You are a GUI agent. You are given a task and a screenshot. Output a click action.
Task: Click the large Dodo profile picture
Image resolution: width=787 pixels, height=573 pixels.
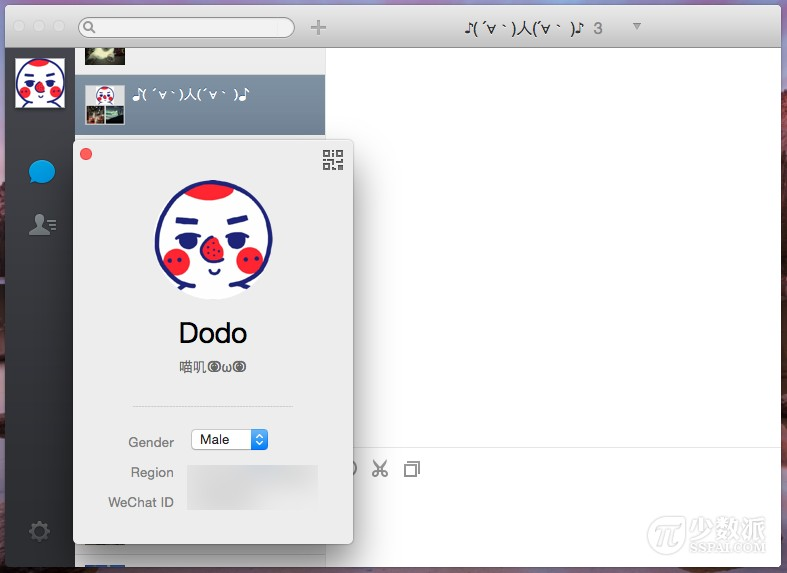pyautogui.click(x=213, y=240)
